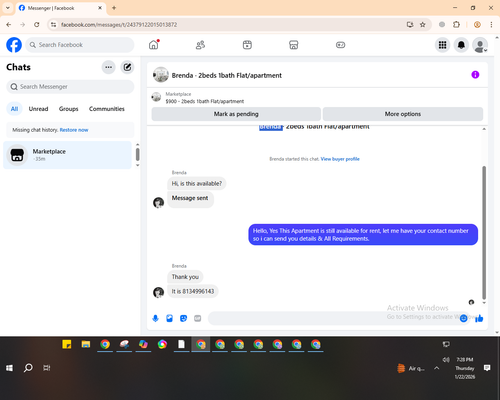Click the voice clip microphone icon
Image resolution: width=500 pixels, height=400 pixels.
tap(155, 318)
